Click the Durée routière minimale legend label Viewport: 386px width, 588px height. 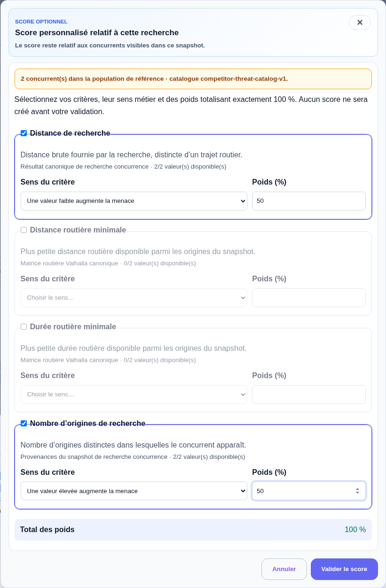(73, 327)
